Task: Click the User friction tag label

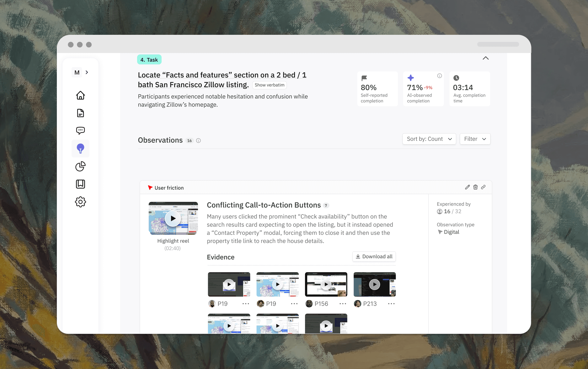Action: pyautogui.click(x=166, y=188)
